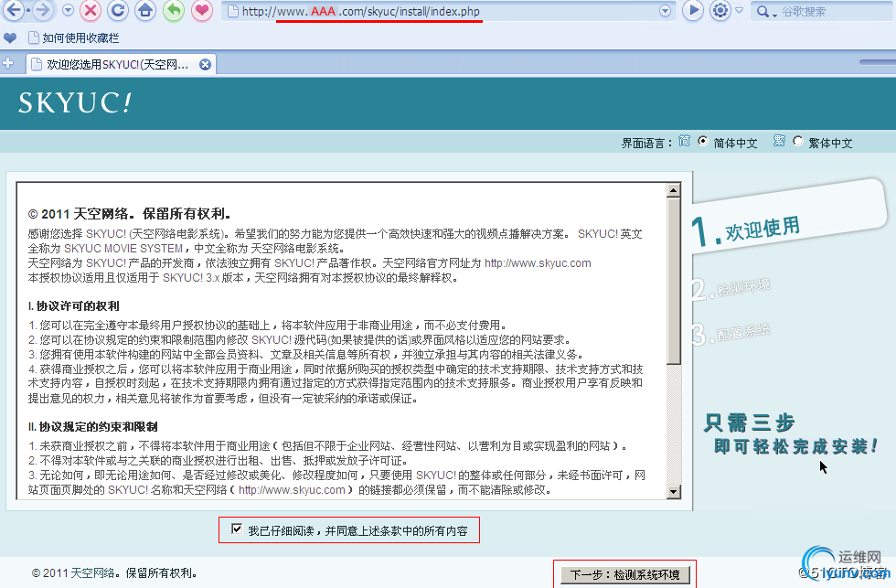Click the 下一步：检测系统环境 button

coord(625,574)
